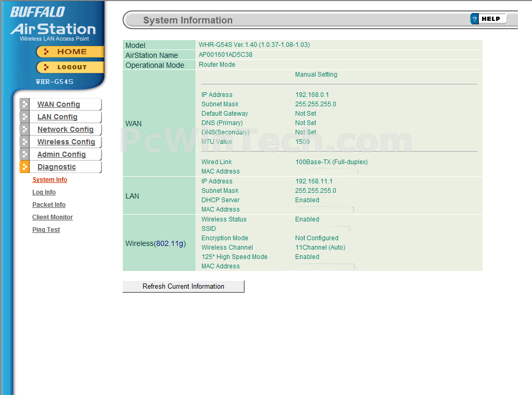Image resolution: width=532 pixels, height=395 pixels.
Task: Click the Encryption Mode label
Action: [x=224, y=238]
